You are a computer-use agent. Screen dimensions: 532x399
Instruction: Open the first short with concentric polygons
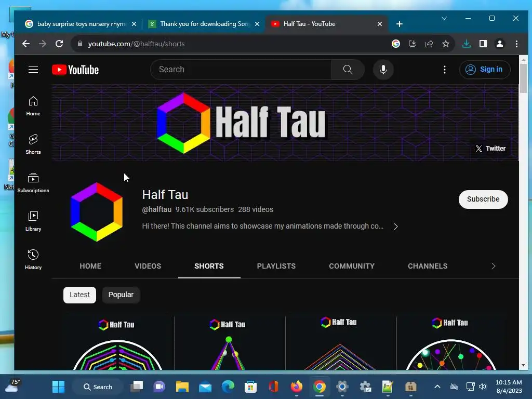[x=118, y=343]
